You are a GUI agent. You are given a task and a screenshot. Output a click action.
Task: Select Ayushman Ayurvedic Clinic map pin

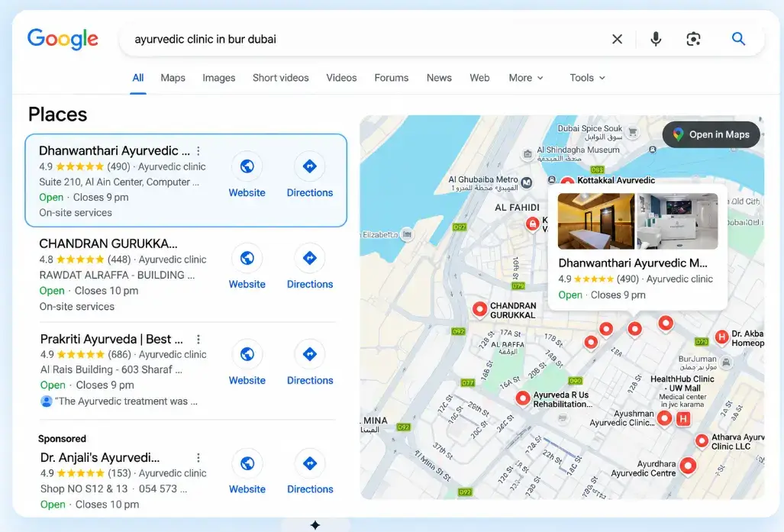click(664, 418)
